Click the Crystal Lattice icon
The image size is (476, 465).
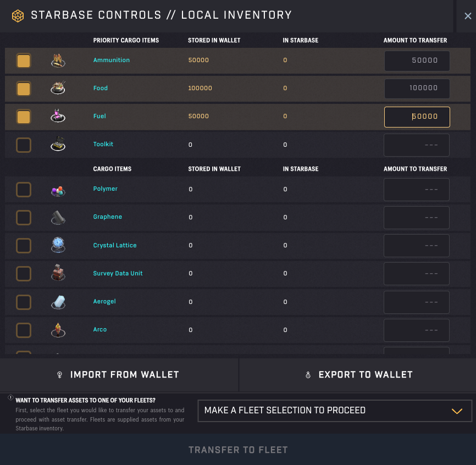(x=58, y=246)
